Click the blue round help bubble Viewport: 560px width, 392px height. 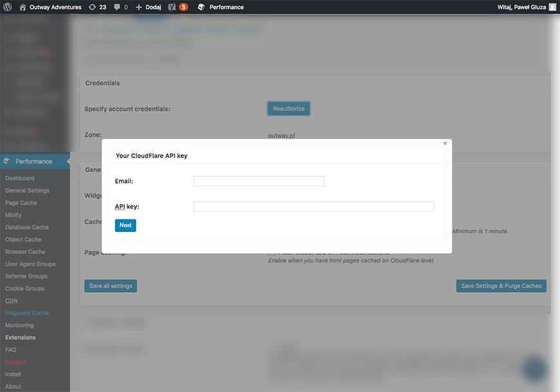535,368
